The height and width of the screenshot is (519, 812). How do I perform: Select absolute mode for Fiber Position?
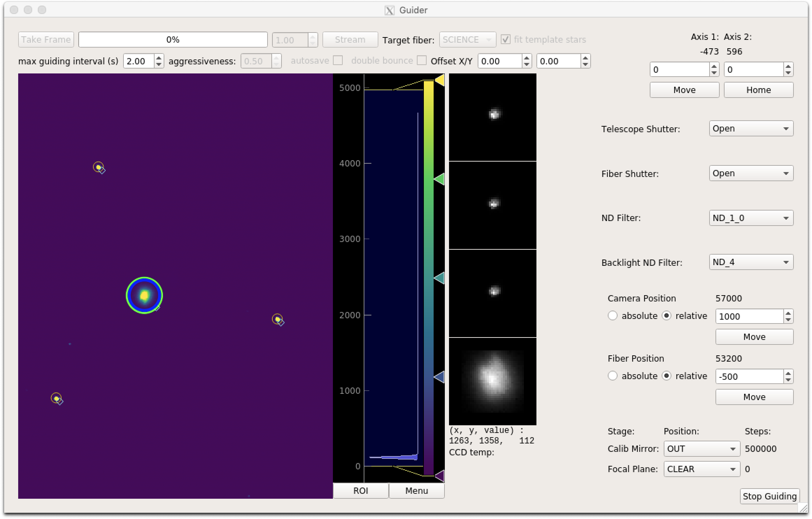click(613, 376)
